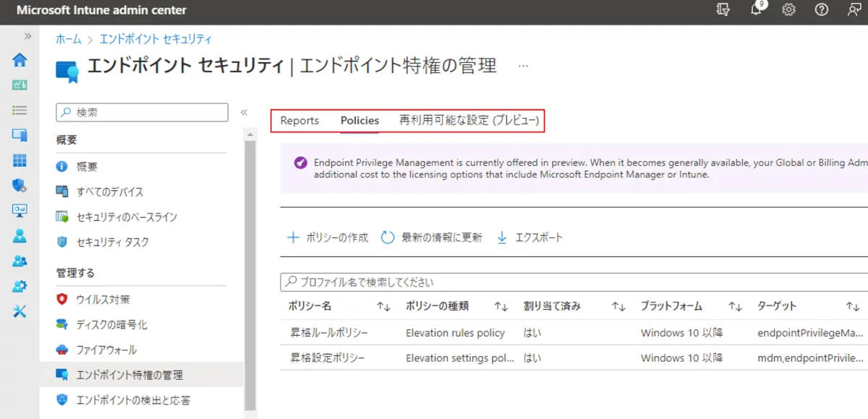Screen dimensions: 868x419
Task: Open the settings gear in header
Action: click(789, 10)
